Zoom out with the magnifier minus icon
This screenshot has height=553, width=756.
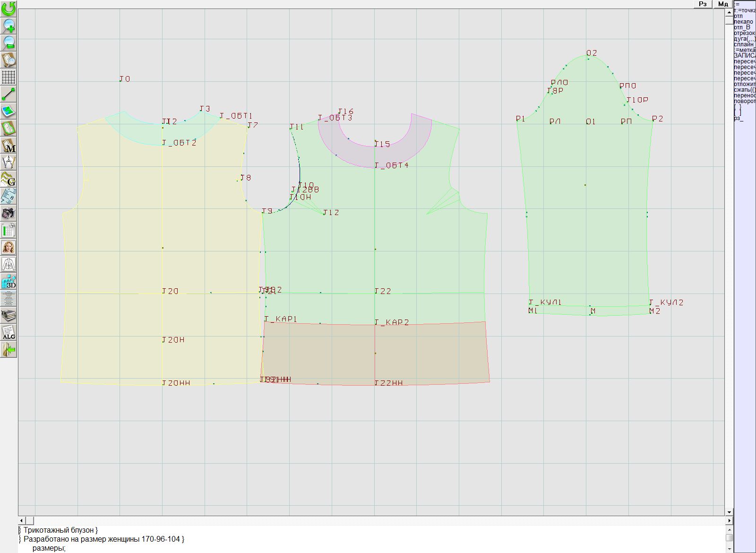[9, 43]
